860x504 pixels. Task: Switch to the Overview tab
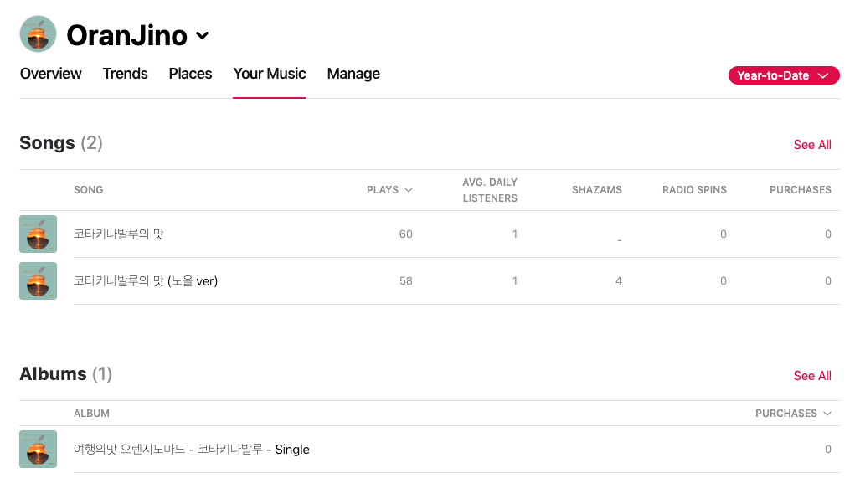(x=50, y=74)
